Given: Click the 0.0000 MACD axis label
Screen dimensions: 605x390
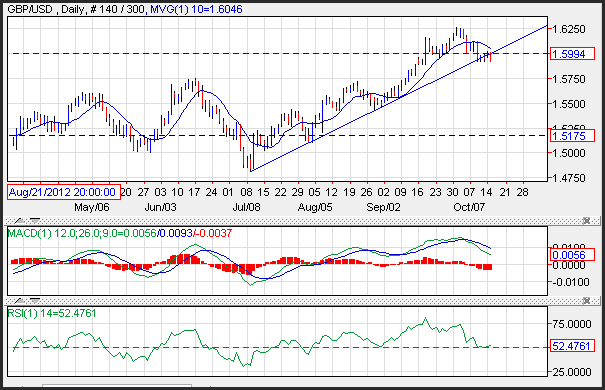Looking at the screenshot, I should (569, 265).
